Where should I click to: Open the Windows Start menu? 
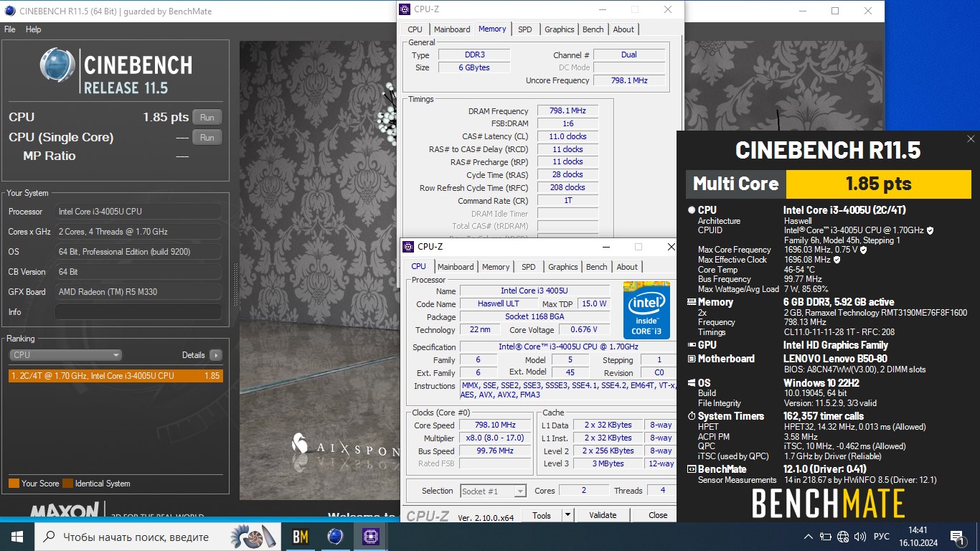click(17, 537)
